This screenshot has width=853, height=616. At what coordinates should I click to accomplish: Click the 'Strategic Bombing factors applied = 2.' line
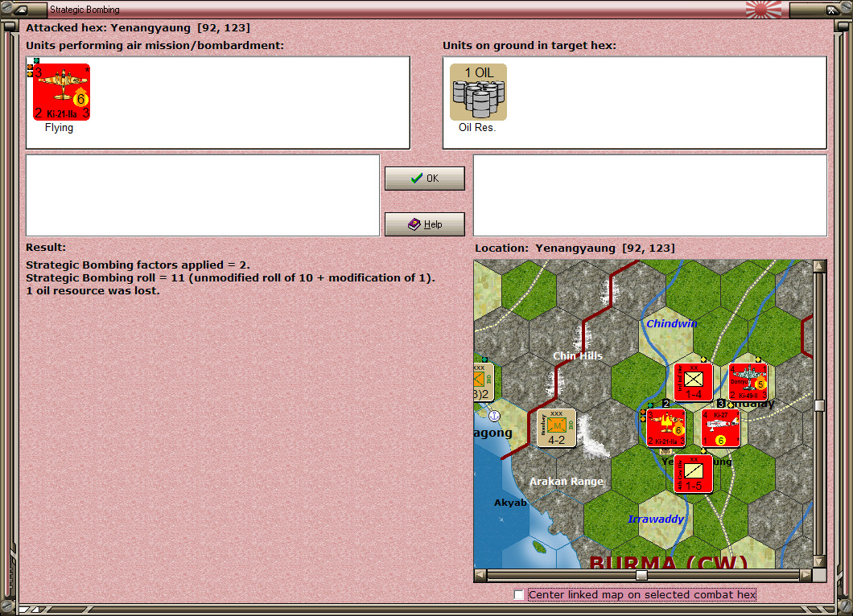tap(138, 265)
